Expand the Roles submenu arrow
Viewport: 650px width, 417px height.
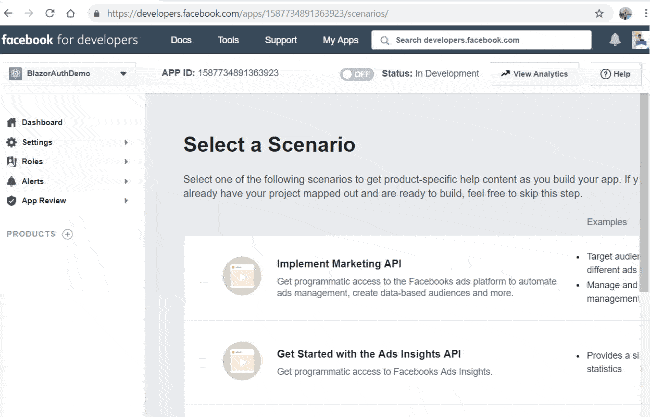[x=126, y=161]
